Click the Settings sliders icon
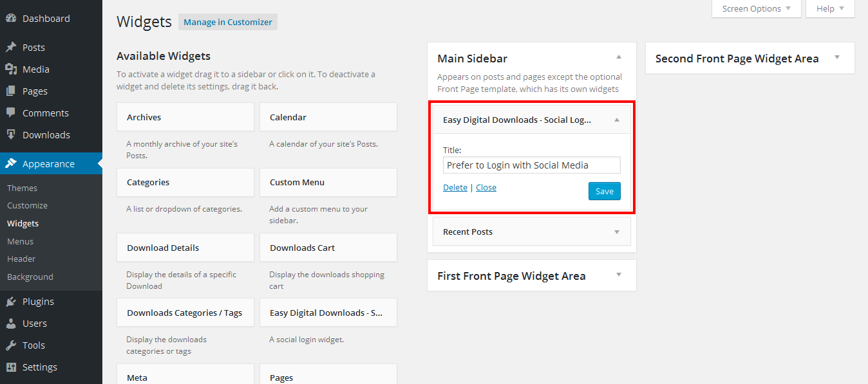This screenshot has height=384, width=868. (11, 367)
